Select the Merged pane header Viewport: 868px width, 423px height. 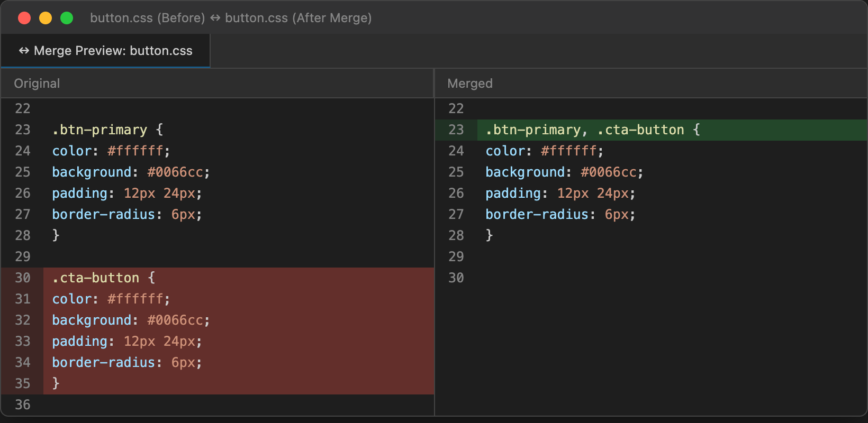[x=651, y=84]
